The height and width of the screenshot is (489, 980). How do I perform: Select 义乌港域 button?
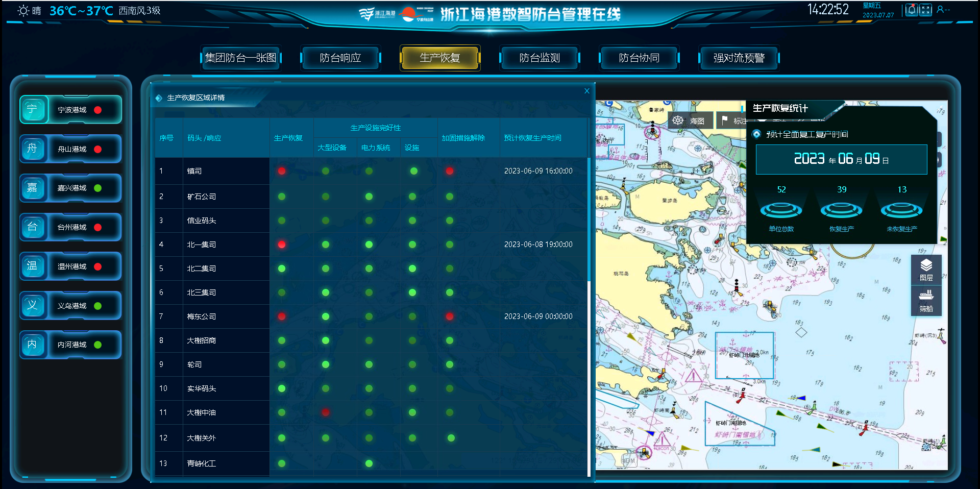[x=71, y=305]
